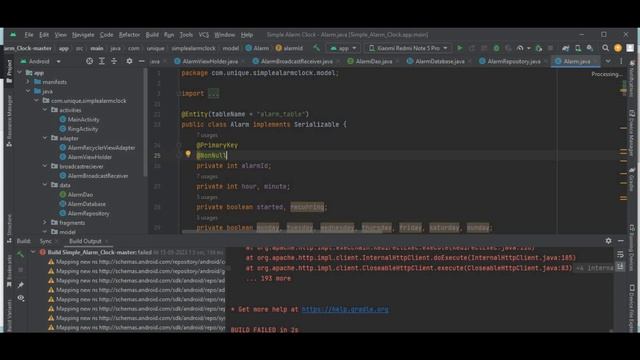Open the Profile app gauge icon
640x360 pixels.
click(520, 48)
